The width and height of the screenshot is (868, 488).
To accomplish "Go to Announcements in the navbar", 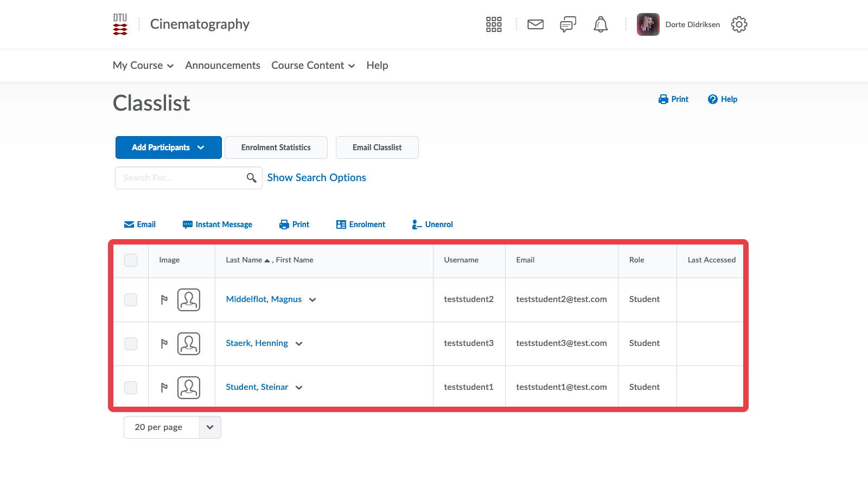I will click(x=222, y=66).
